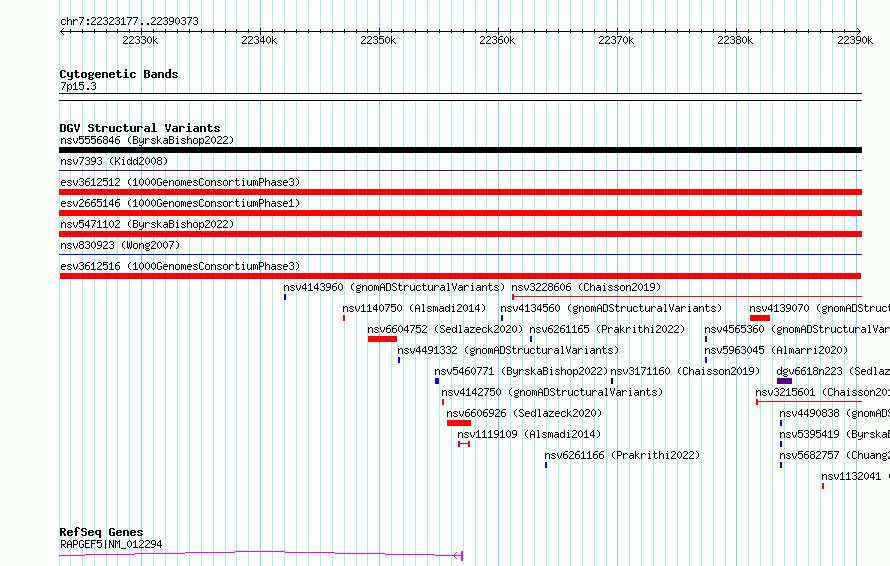Select the nsv830923 (Wong2007) label
The image size is (890, 566).
pos(120,245)
